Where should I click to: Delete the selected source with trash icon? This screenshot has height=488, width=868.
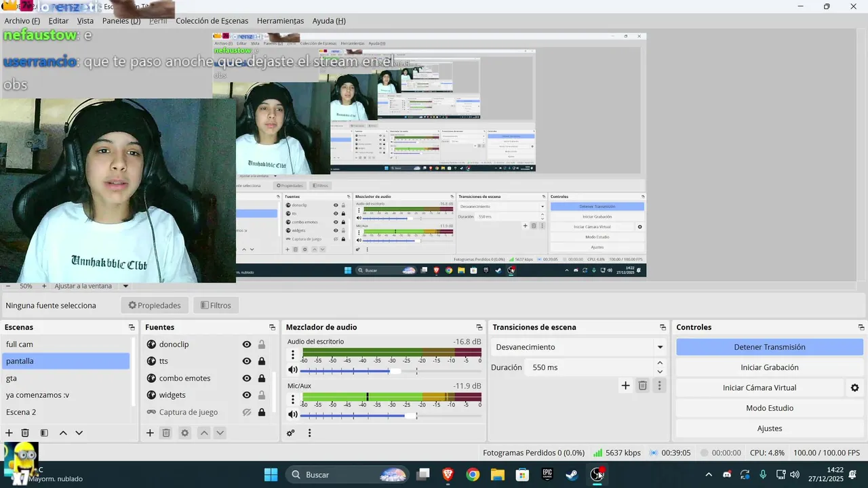click(166, 432)
